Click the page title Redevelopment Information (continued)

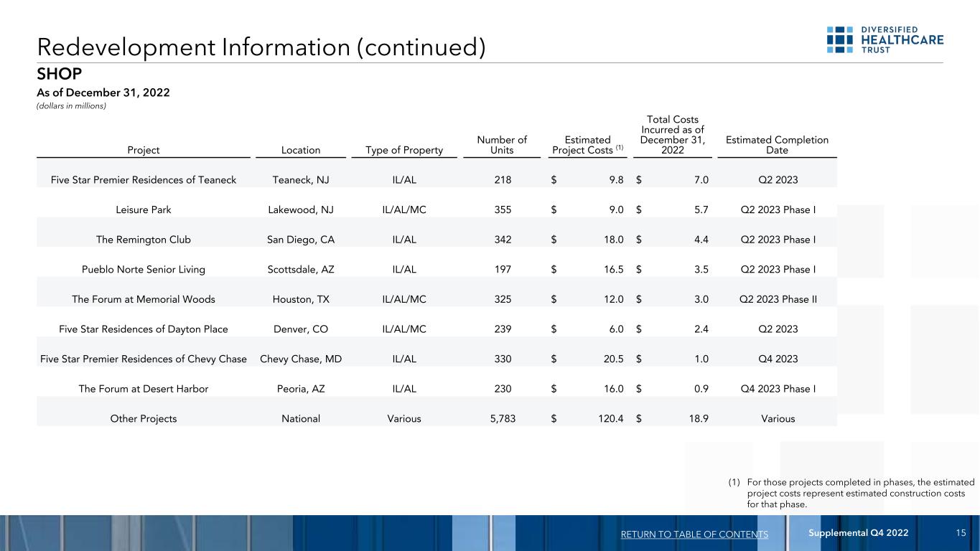tap(261, 47)
